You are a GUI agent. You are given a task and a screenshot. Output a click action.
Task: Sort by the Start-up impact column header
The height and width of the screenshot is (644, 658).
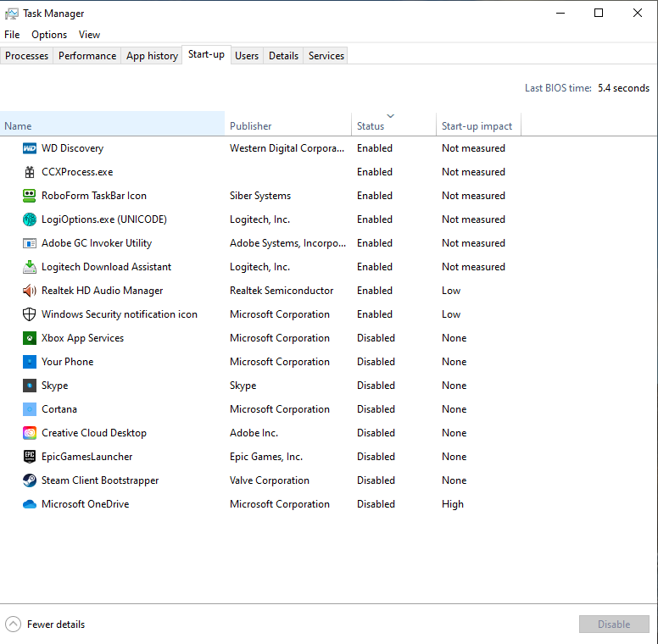[478, 124]
